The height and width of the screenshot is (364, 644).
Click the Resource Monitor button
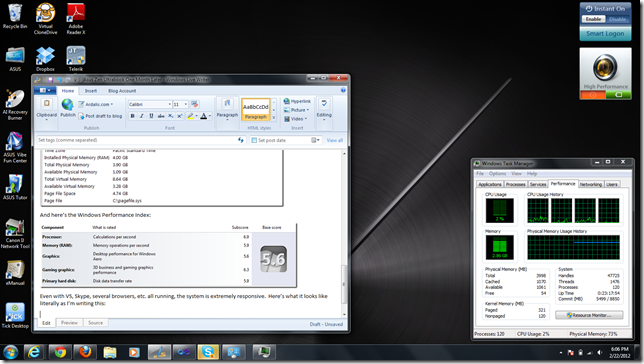pyautogui.click(x=589, y=315)
